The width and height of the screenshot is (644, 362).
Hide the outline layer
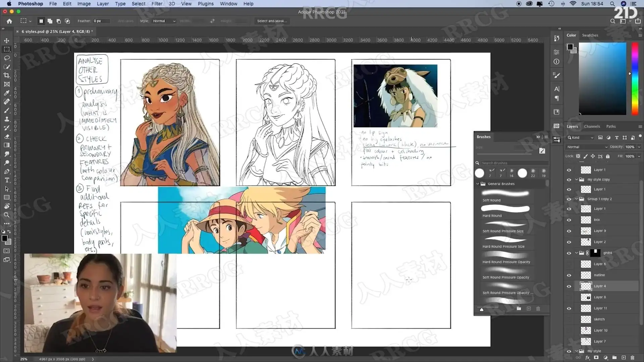tap(569, 275)
